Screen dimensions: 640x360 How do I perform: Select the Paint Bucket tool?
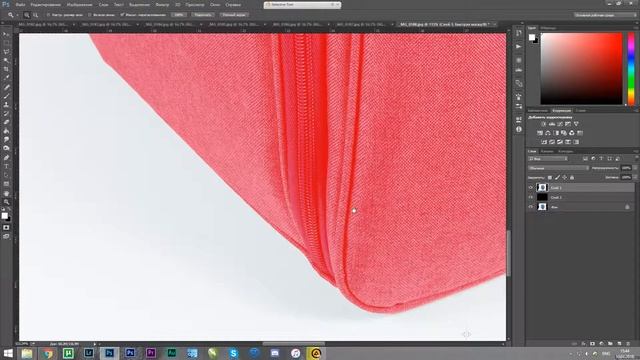(x=6, y=131)
